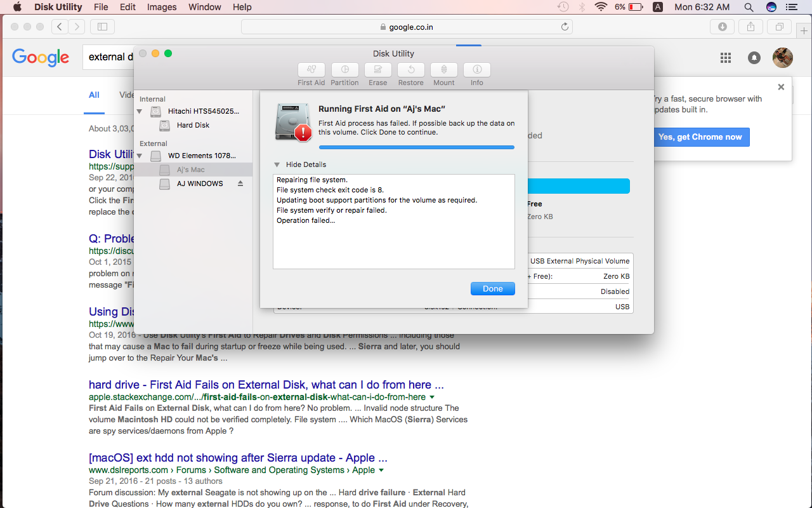The height and width of the screenshot is (508, 812).
Task: Open Spotlight search icon
Action: click(x=749, y=7)
